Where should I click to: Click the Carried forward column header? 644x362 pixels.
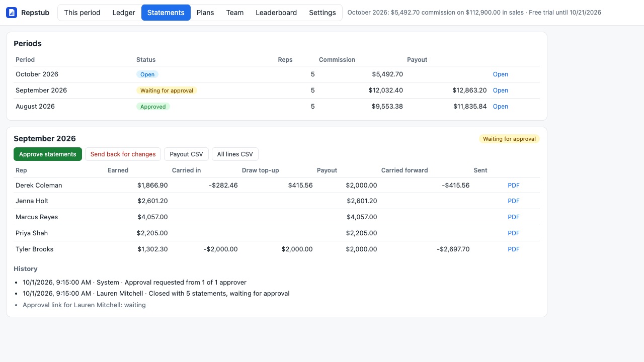click(405, 170)
